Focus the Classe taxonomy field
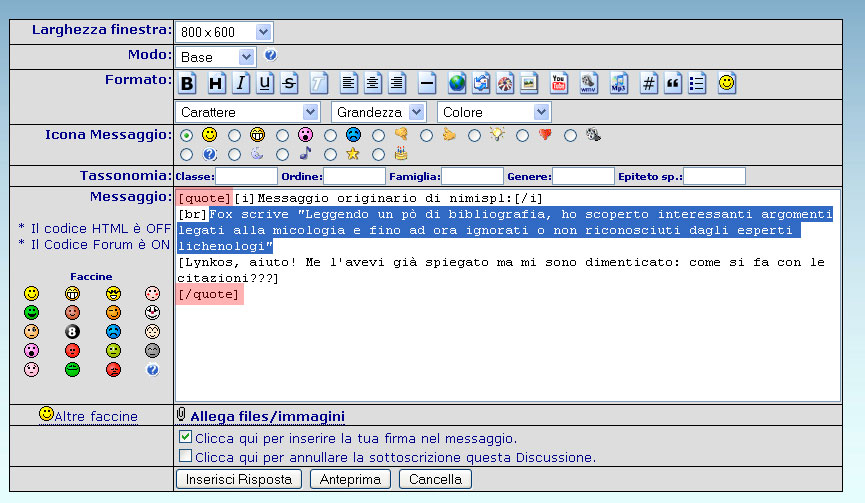Screen dimensions: 865x503 (246, 176)
